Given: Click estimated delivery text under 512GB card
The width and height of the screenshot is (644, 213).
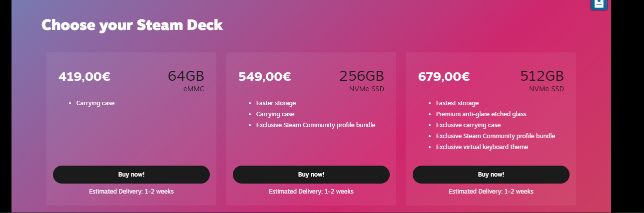Looking at the screenshot, I should click(x=491, y=191).
